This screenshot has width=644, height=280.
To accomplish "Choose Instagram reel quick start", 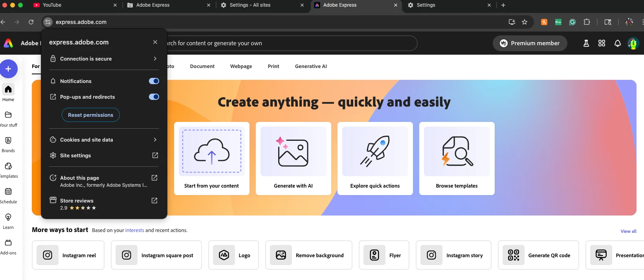I will pos(68,255).
